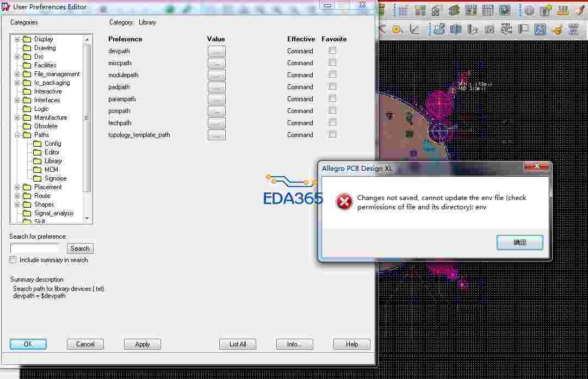Screen dimensions: 588x379
Task: Open the psmpath value browse button
Action: point(216,111)
